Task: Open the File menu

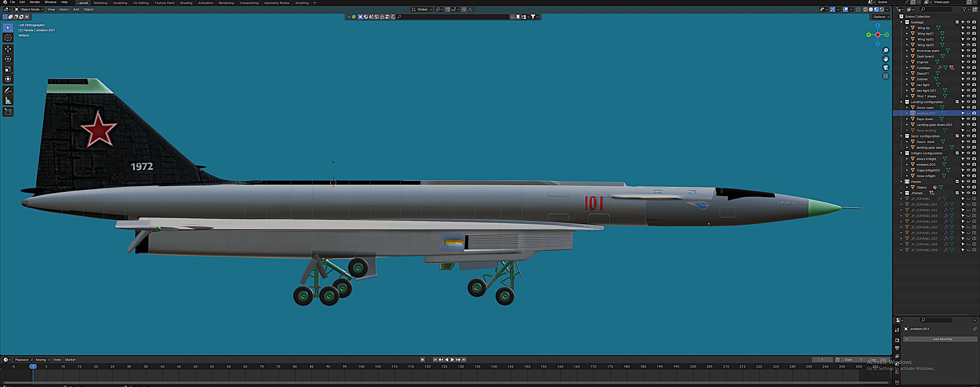Action: tap(13, 2)
